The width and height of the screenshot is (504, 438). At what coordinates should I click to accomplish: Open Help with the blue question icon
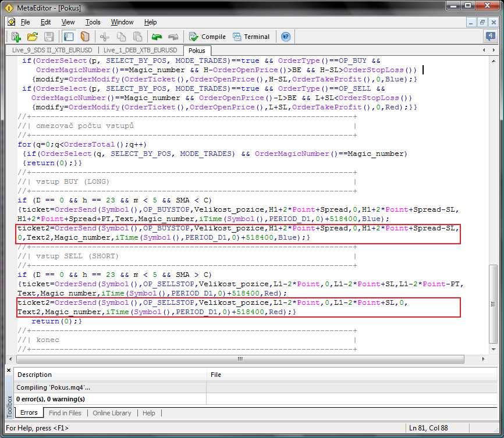pyautogui.click(x=286, y=37)
